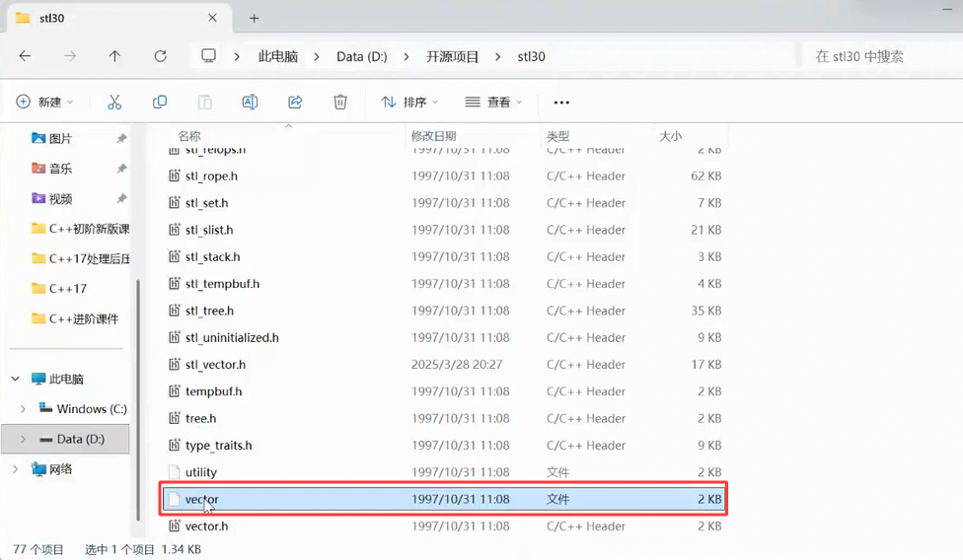Screen dimensions: 963x560
Task: Select the stl30 tab
Action: click(119, 18)
